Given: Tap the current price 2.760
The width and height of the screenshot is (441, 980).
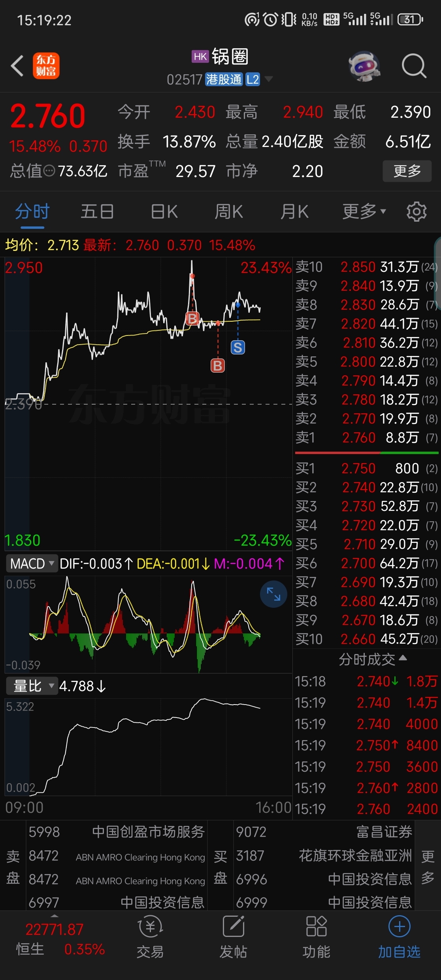Looking at the screenshot, I should click(x=48, y=116).
